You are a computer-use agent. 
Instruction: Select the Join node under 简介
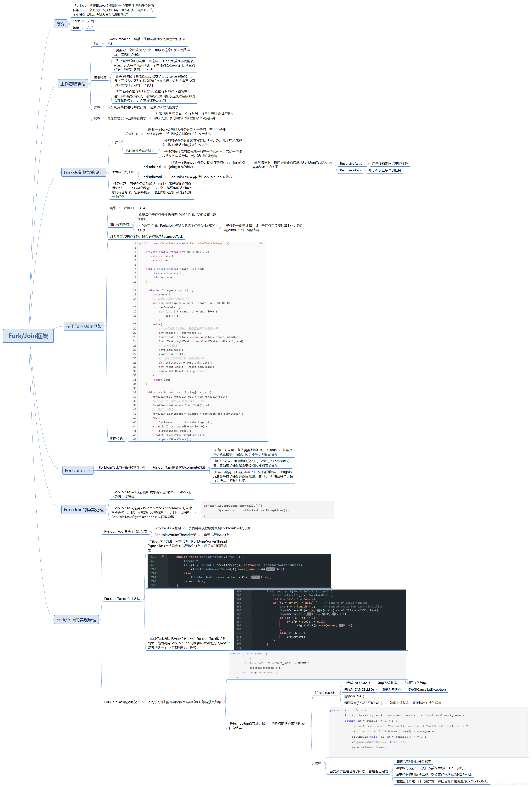coord(76,28)
